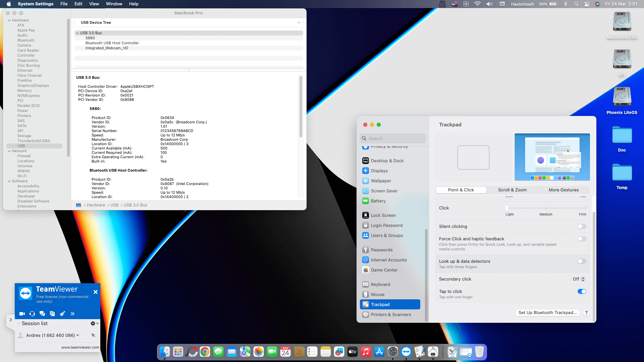Open the Window menu
The width and height of the screenshot is (644, 362).
pyautogui.click(x=114, y=4)
